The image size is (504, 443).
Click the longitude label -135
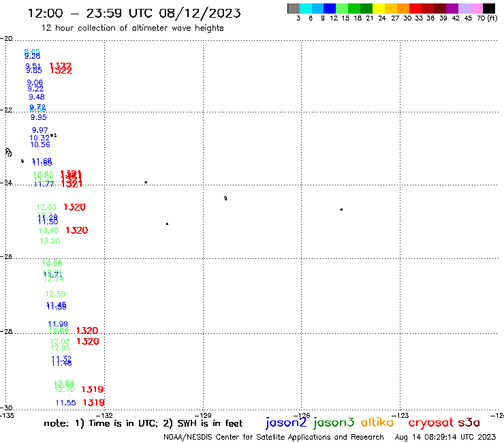click(7, 415)
